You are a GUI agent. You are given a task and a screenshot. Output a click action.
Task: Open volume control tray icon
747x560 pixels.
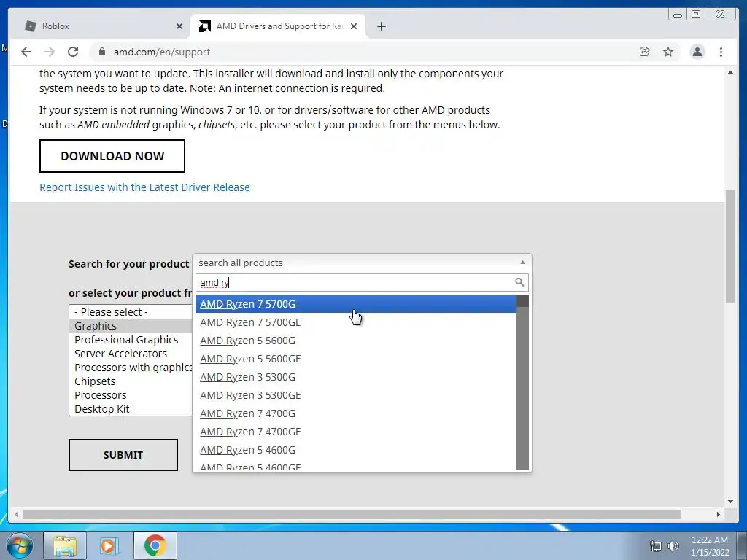(x=673, y=546)
